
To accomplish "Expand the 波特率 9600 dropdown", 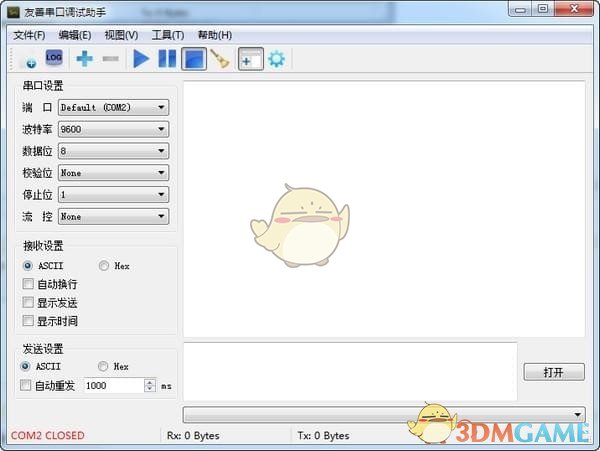I will tap(113, 129).
